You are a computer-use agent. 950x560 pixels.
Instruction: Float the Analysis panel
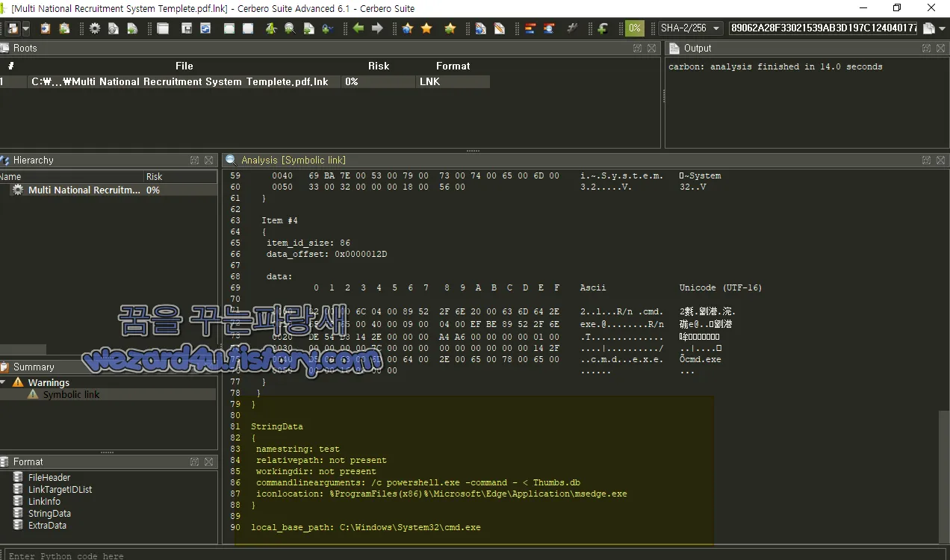(x=927, y=160)
